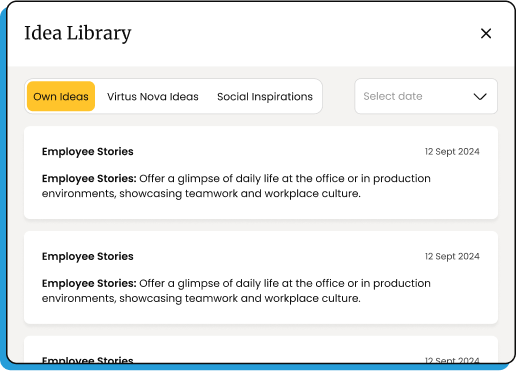Screen dimensions: 516x371
Task: Expand the Select date dropdown
Action: pos(426,96)
